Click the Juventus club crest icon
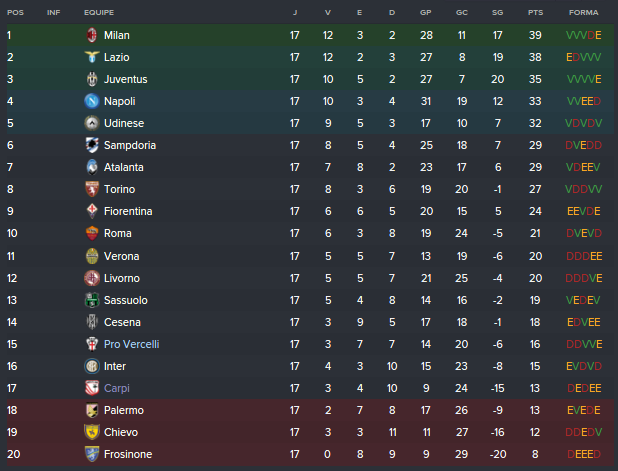618x471 pixels. click(92, 79)
